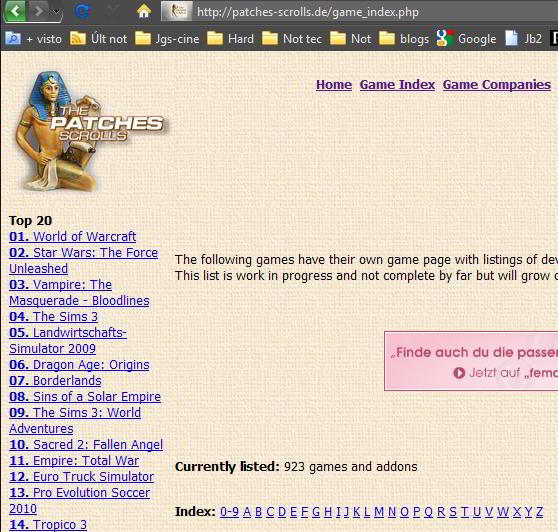
Task: Select index letter D
Action: pyautogui.click(x=282, y=512)
